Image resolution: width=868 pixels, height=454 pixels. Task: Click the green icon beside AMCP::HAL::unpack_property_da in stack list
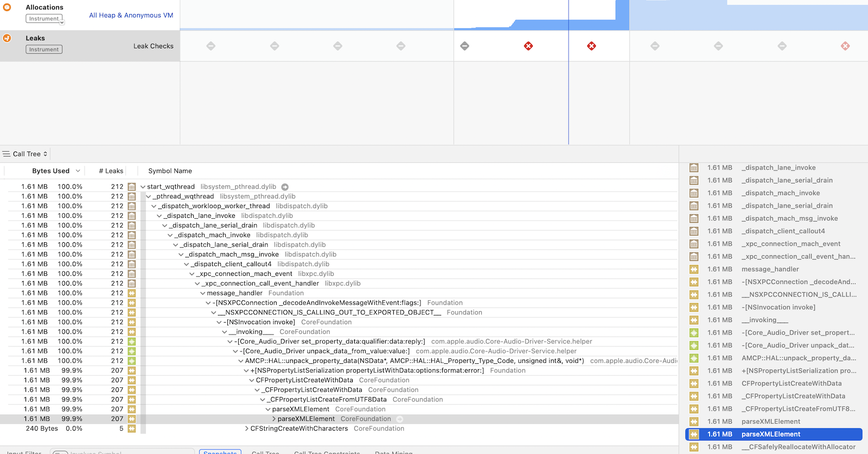point(694,358)
